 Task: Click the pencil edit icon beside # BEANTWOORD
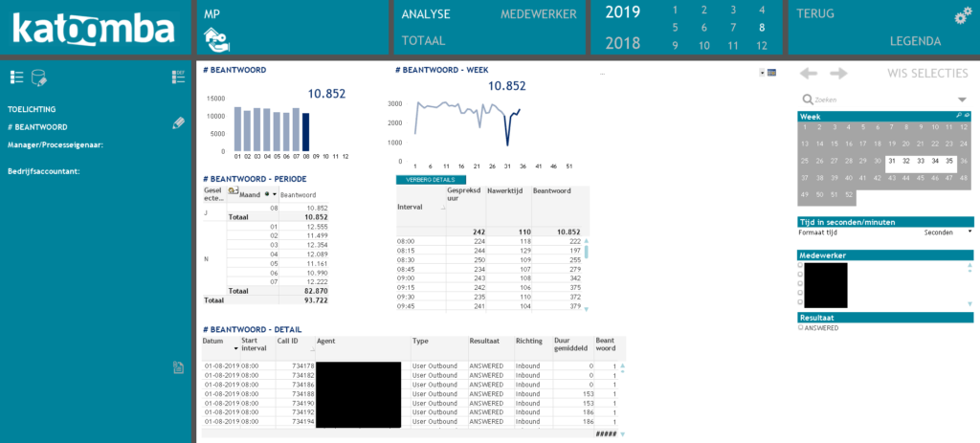coord(178,123)
